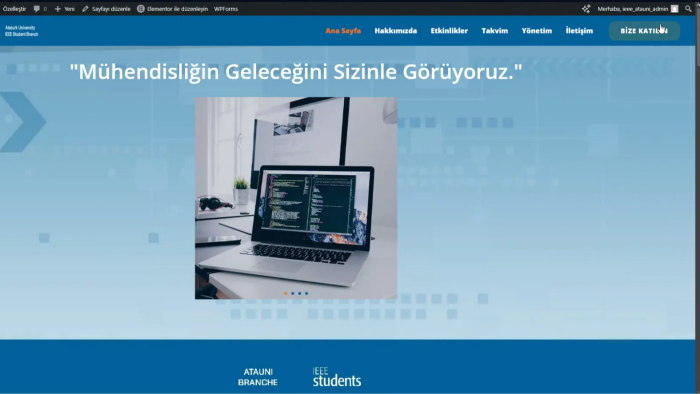Click the plus icon beside Yeni

(x=58, y=9)
